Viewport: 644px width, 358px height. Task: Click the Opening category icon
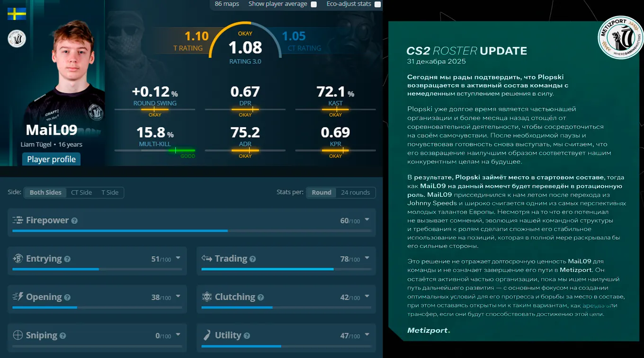[18, 297]
